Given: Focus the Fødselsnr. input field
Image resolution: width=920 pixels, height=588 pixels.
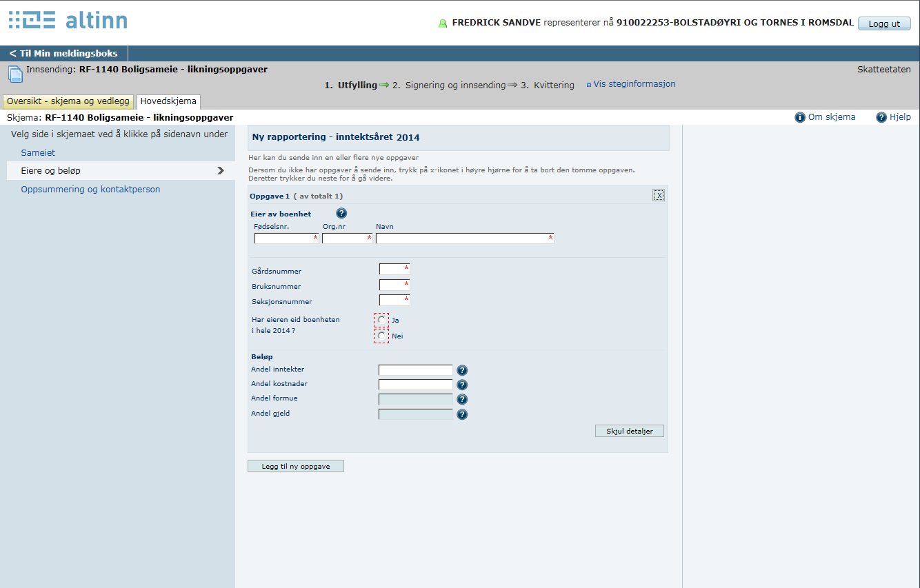Looking at the screenshot, I should tap(287, 239).
